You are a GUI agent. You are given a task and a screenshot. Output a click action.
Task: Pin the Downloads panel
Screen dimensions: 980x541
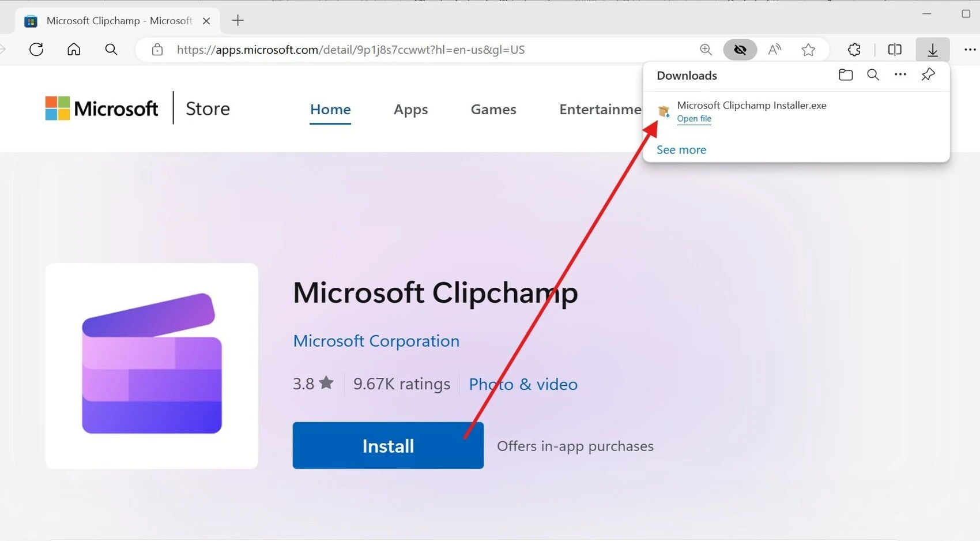click(928, 74)
